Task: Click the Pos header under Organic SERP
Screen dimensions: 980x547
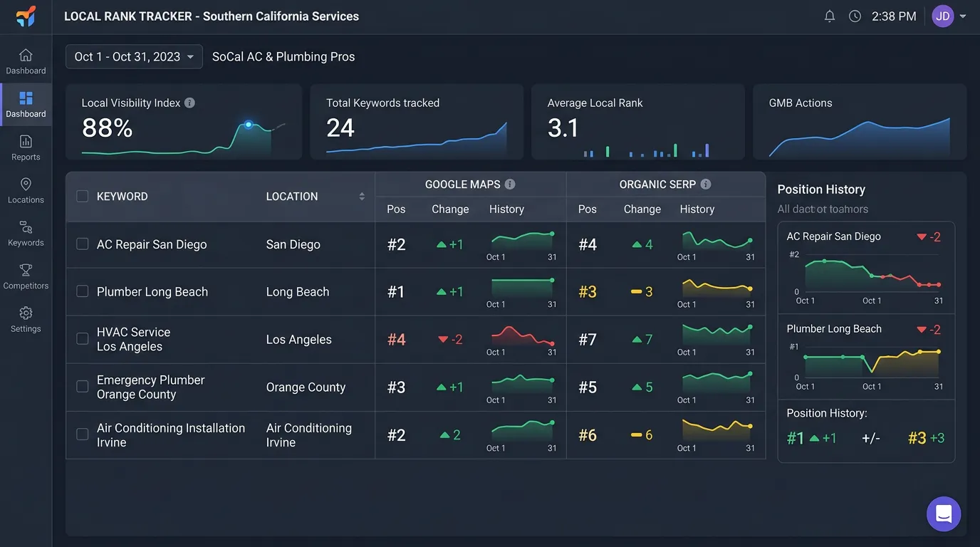Action: 588,209
